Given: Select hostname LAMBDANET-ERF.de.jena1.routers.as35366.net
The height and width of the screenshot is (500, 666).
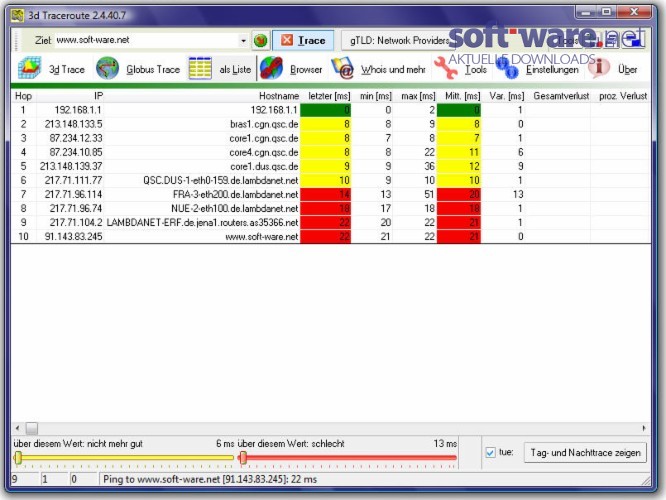Looking at the screenshot, I should [203, 222].
